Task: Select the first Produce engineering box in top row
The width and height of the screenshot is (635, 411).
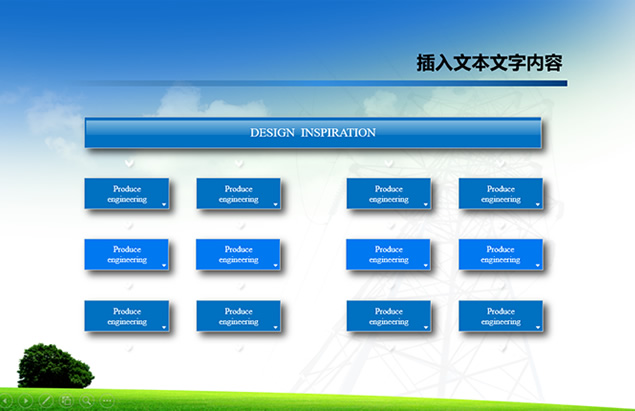Action: click(x=127, y=194)
